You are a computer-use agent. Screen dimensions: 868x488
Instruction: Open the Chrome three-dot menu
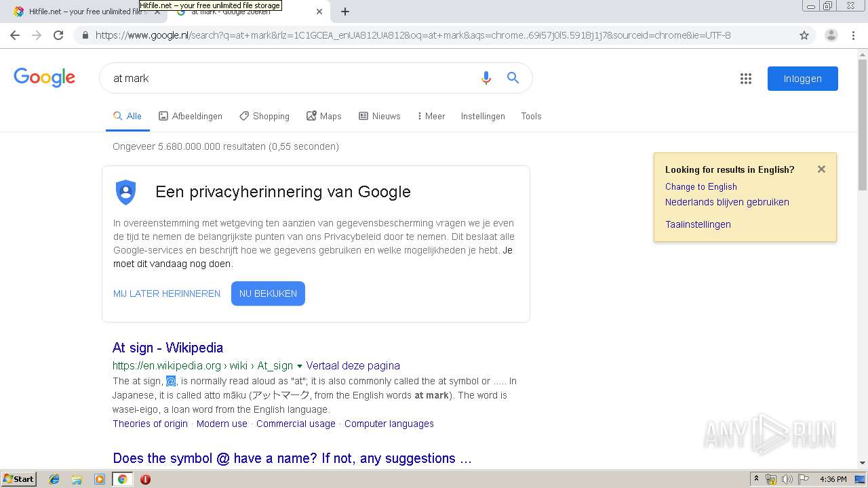pos(853,35)
